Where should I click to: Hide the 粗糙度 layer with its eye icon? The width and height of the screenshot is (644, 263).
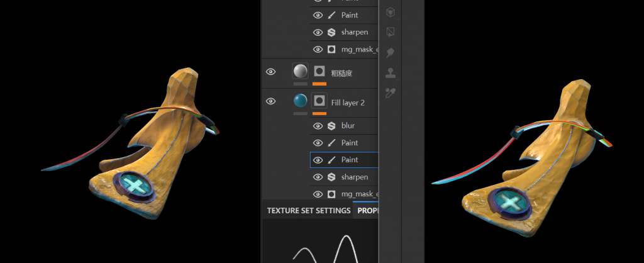pos(271,72)
